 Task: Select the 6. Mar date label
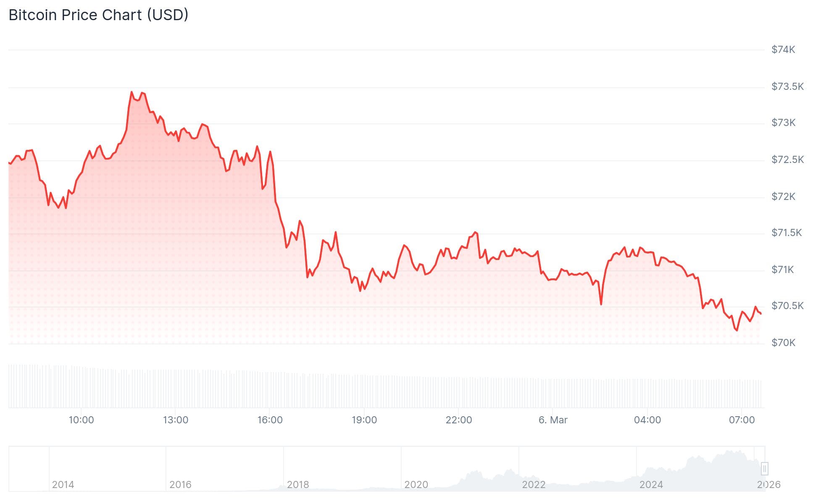tap(553, 420)
